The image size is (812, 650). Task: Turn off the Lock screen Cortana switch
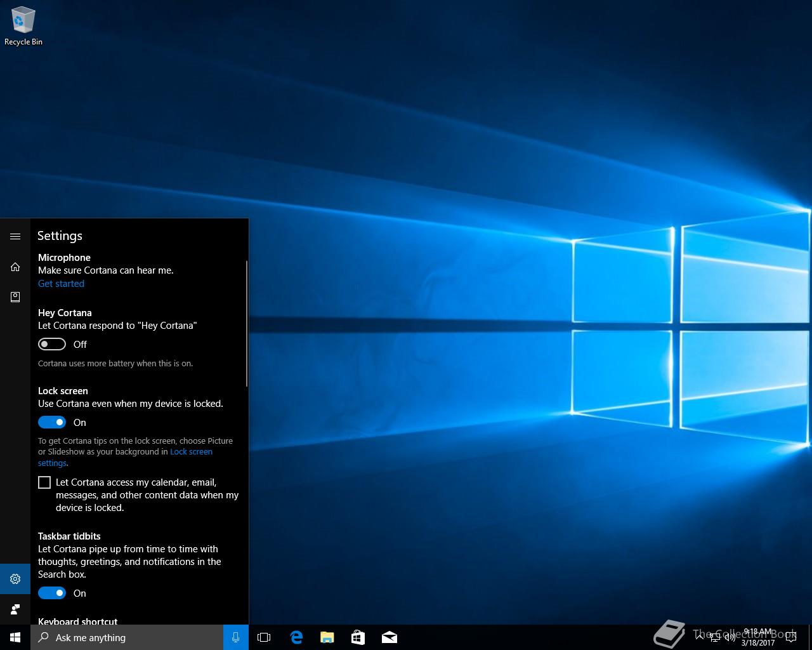[52, 422]
